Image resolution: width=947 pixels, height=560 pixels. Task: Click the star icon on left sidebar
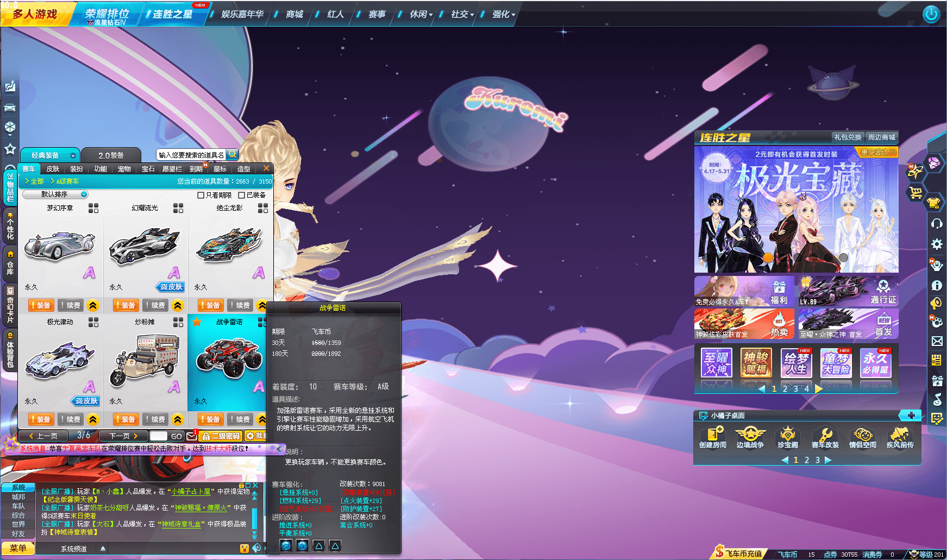[10, 149]
